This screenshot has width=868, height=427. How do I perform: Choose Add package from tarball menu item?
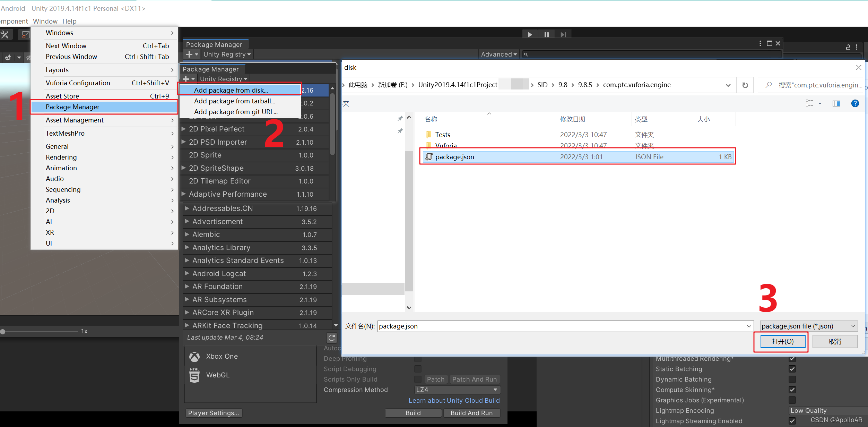(x=235, y=101)
